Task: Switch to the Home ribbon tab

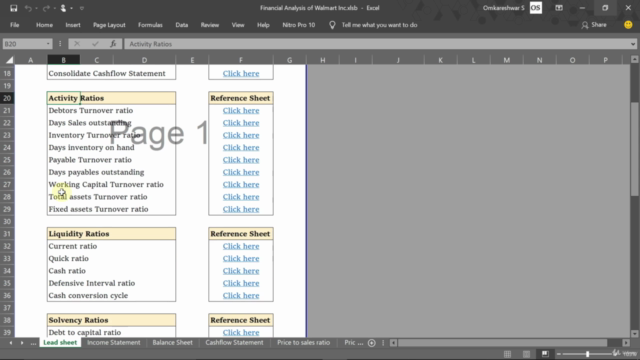Action: coord(44,25)
